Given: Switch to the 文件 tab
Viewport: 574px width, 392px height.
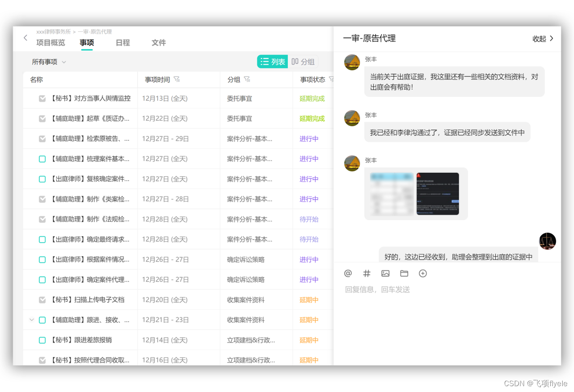Looking at the screenshot, I should (x=158, y=43).
